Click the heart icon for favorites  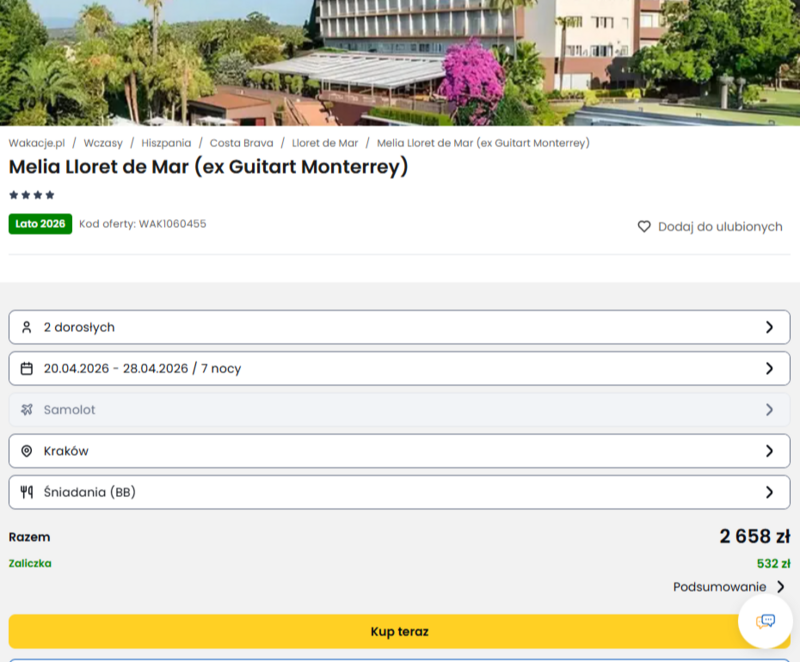(644, 227)
